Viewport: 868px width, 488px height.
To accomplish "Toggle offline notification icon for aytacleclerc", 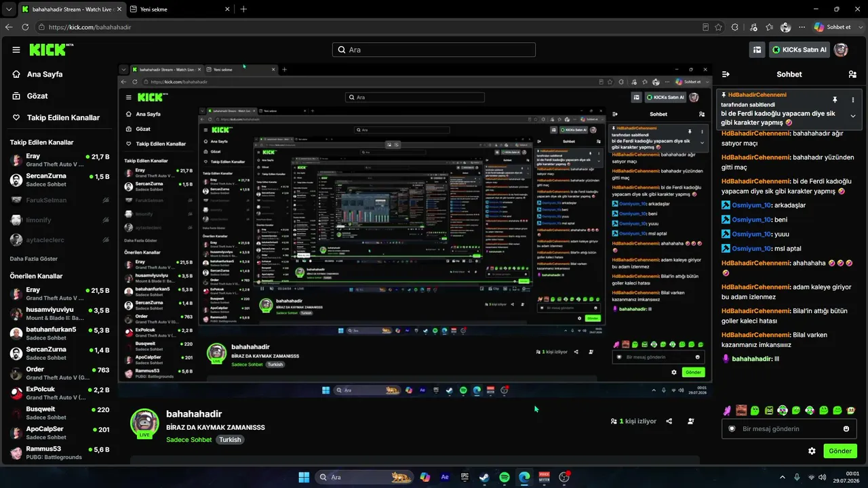I will point(106,239).
